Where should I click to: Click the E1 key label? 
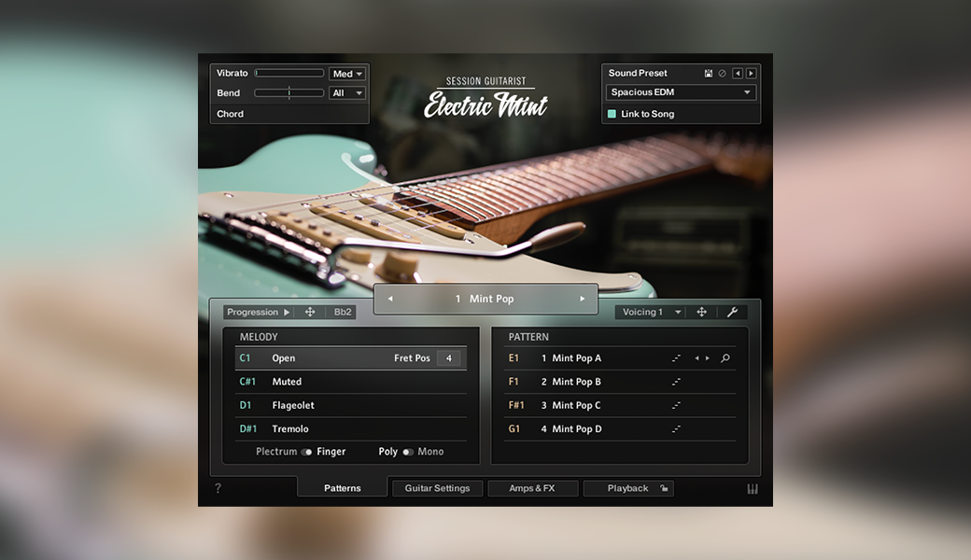514,358
